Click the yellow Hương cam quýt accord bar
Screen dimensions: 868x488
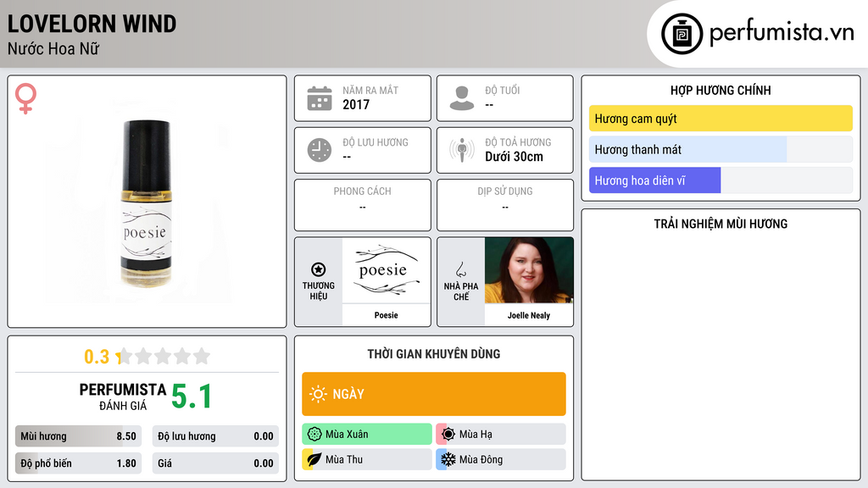(721, 119)
